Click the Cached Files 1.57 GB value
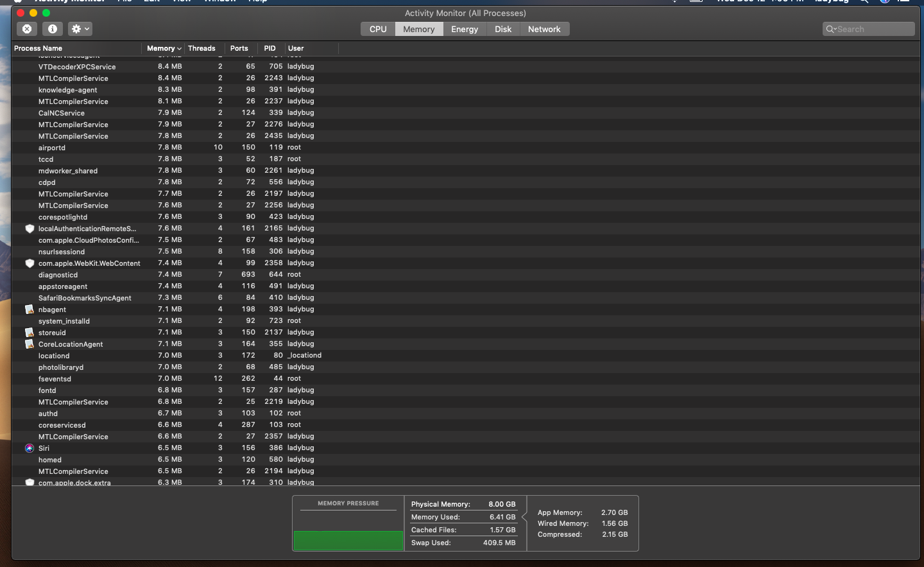Viewport: 924px width, 567px height. click(x=502, y=530)
